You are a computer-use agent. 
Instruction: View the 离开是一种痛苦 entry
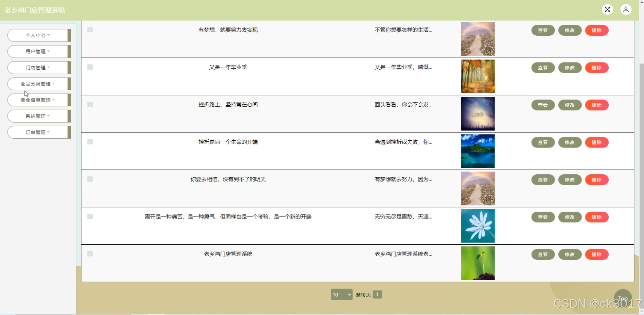[543, 217]
